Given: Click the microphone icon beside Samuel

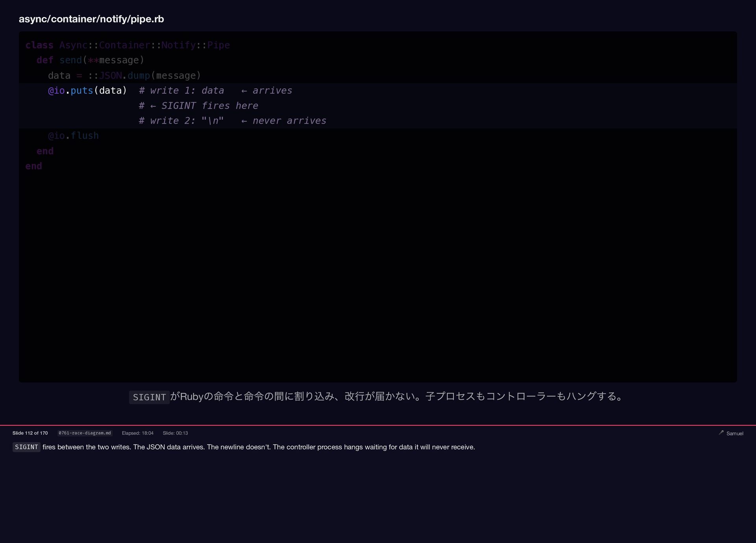Looking at the screenshot, I should point(721,432).
